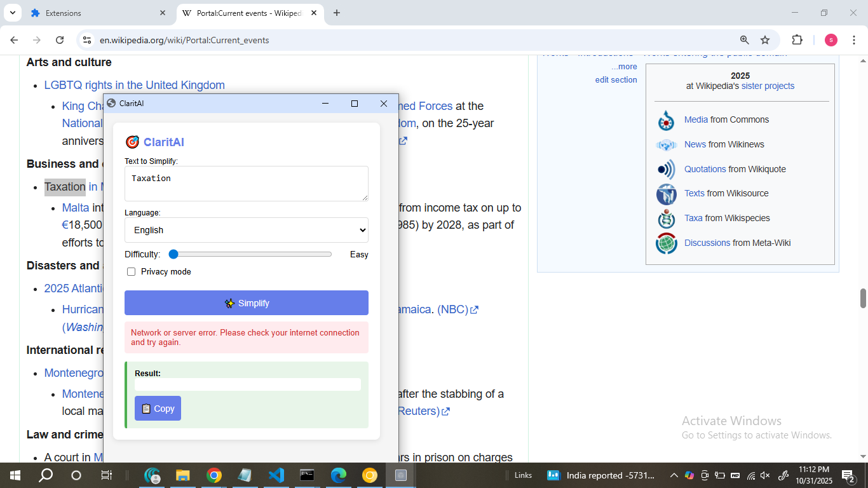Open Google Chrome from the taskbar
This screenshot has height=488, width=868.
(x=214, y=475)
